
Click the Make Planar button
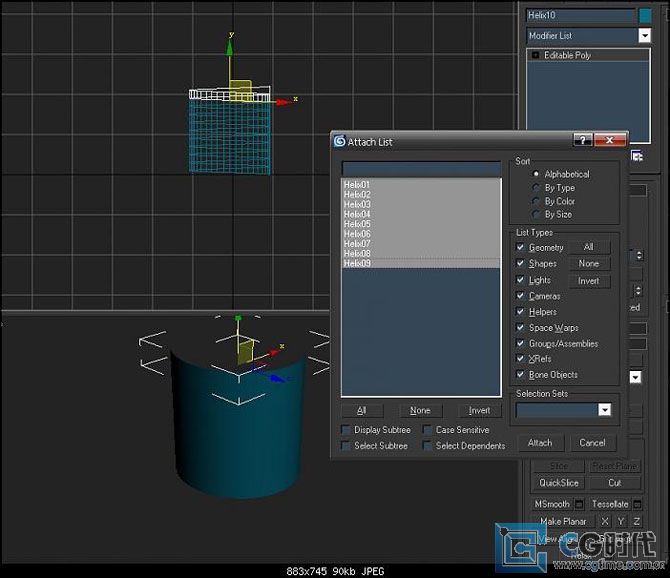pos(563,522)
